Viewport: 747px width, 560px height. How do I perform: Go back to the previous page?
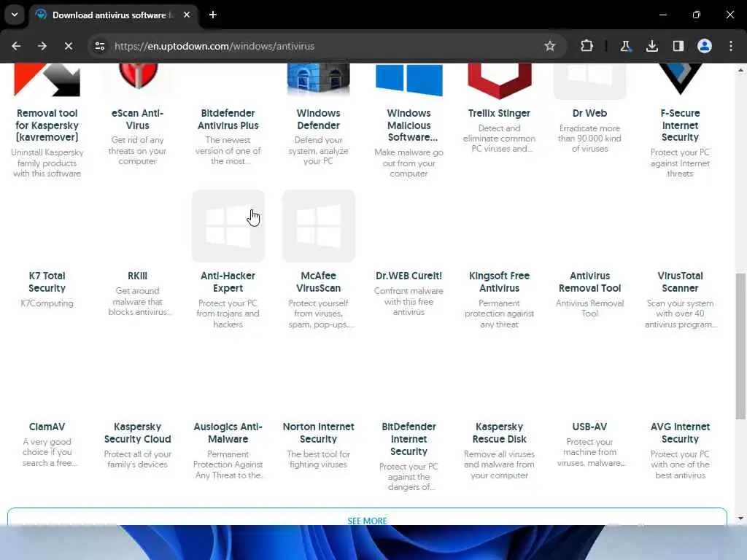point(16,46)
